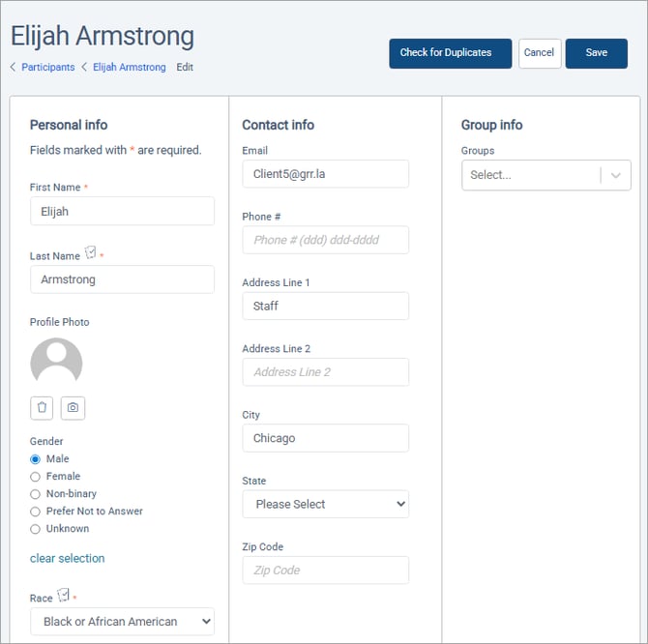
Task: Save the participant changes
Action: point(596,53)
